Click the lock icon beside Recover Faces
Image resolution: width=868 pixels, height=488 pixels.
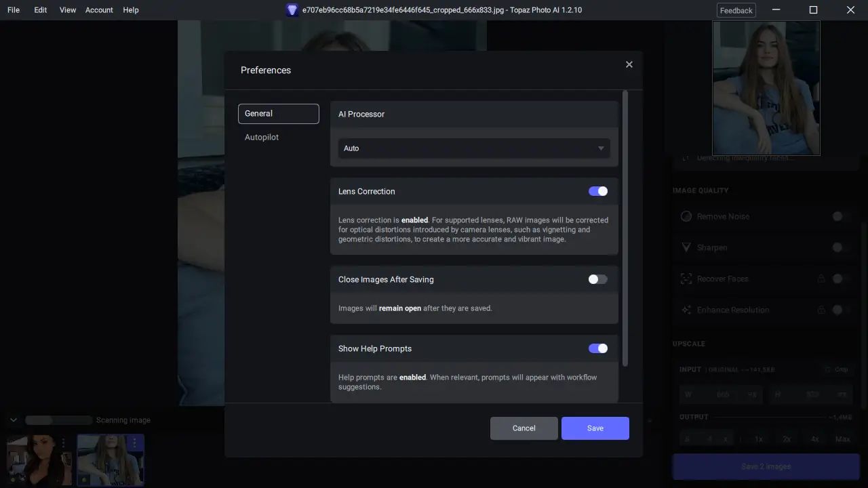(821, 279)
